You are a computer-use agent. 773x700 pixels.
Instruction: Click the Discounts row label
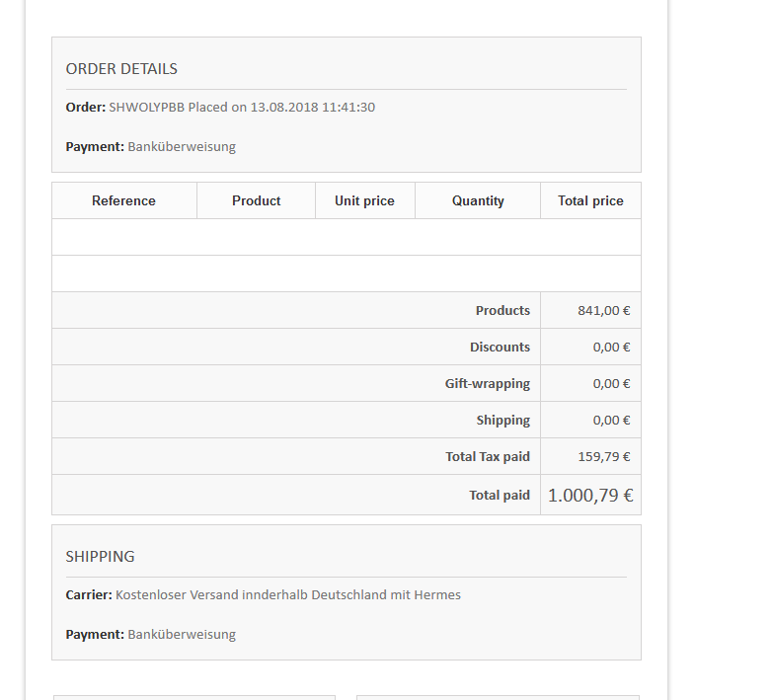[500, 347]
